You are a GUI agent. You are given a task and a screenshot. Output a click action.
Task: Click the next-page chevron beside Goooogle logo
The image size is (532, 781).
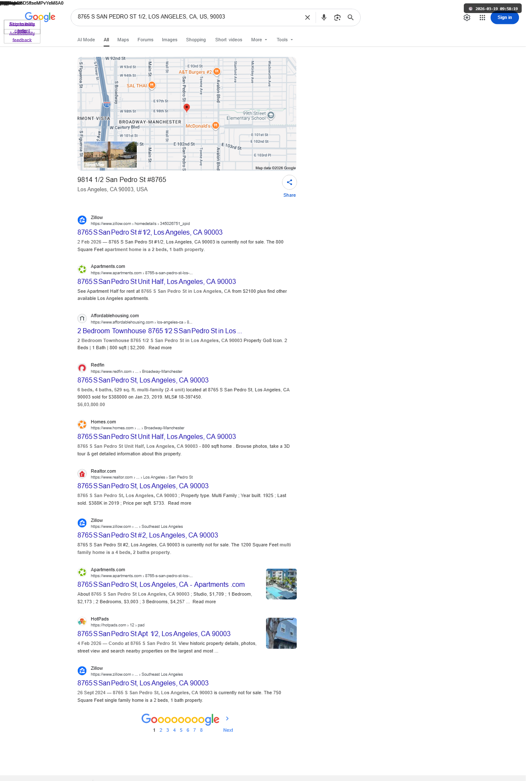click(227, 719)
